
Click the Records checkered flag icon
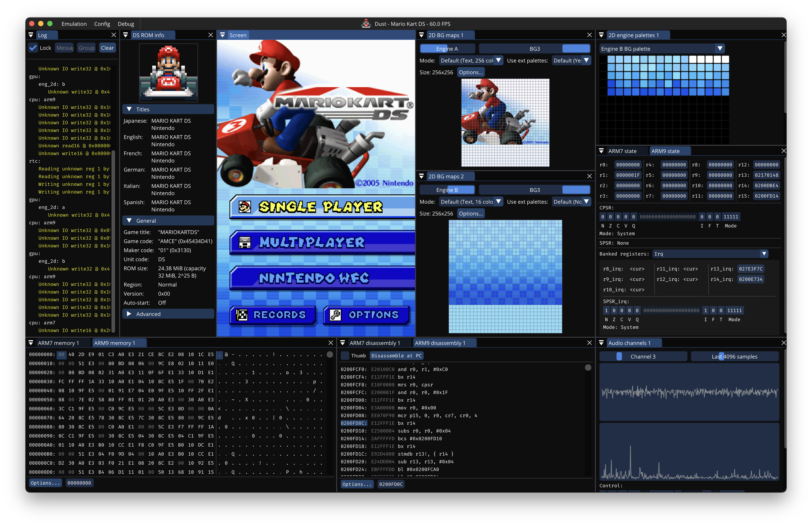click(x=242, y=315)
